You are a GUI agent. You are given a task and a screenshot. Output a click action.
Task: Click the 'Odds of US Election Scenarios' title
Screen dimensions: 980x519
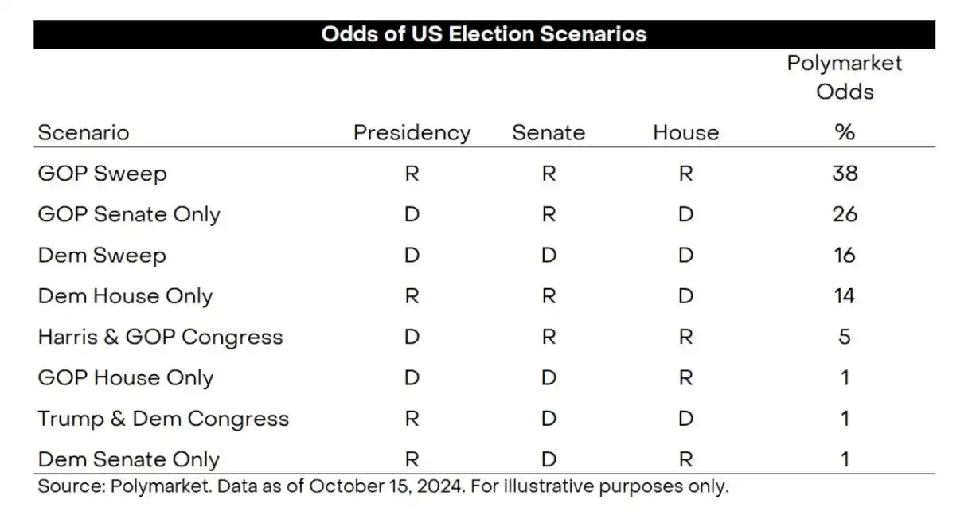483,34
